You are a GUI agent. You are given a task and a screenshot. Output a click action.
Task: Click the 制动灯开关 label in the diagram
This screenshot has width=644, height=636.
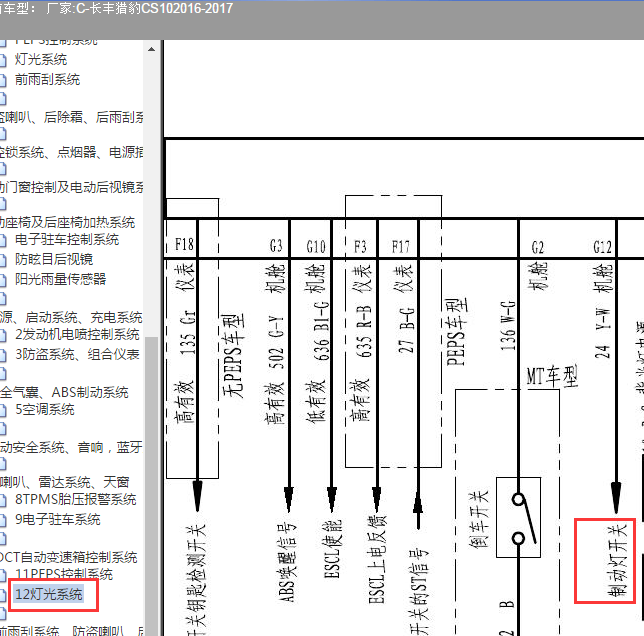click(617, 560)
